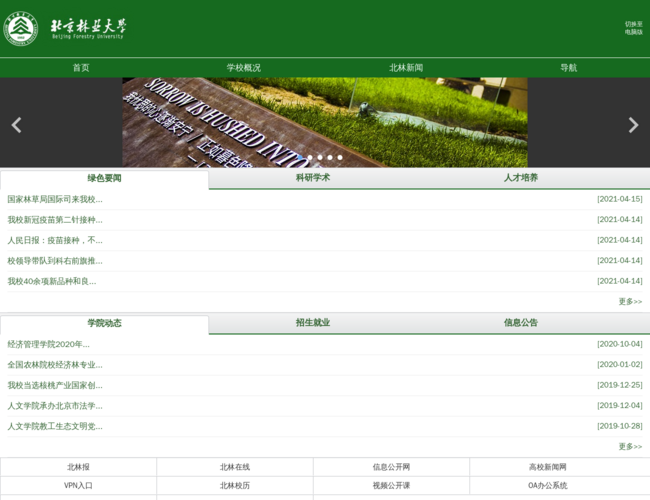Select the 绿色要闻 tab
This screenshot has width=650, height=500.
click(104, 179)
